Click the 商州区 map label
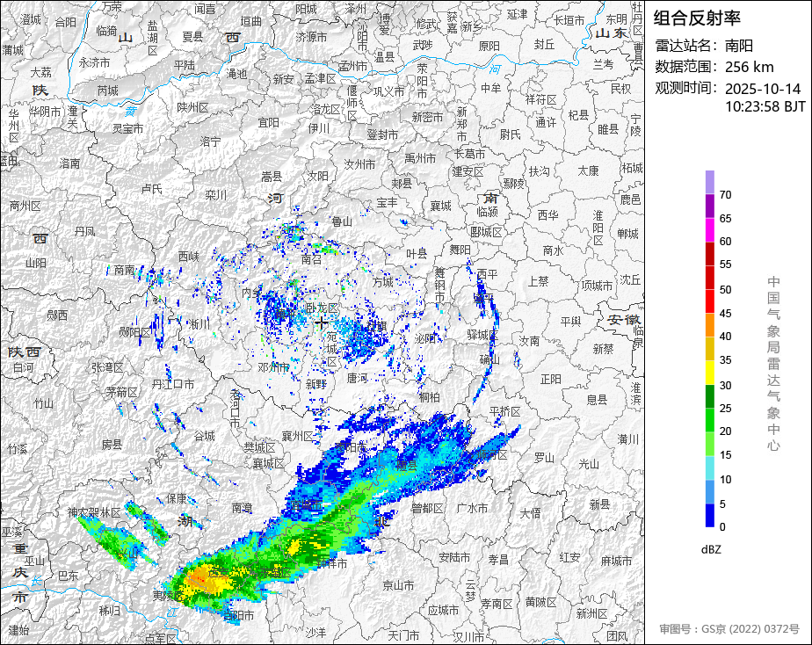 coord(25,206)
